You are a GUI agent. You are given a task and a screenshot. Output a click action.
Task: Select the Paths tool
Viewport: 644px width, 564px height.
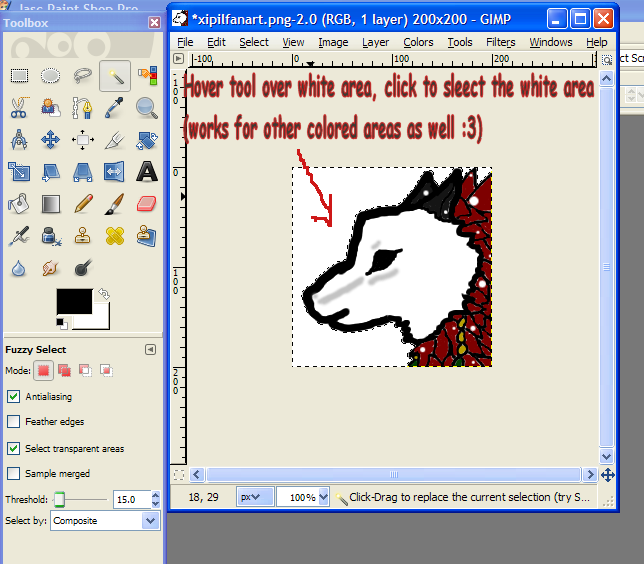83,108
